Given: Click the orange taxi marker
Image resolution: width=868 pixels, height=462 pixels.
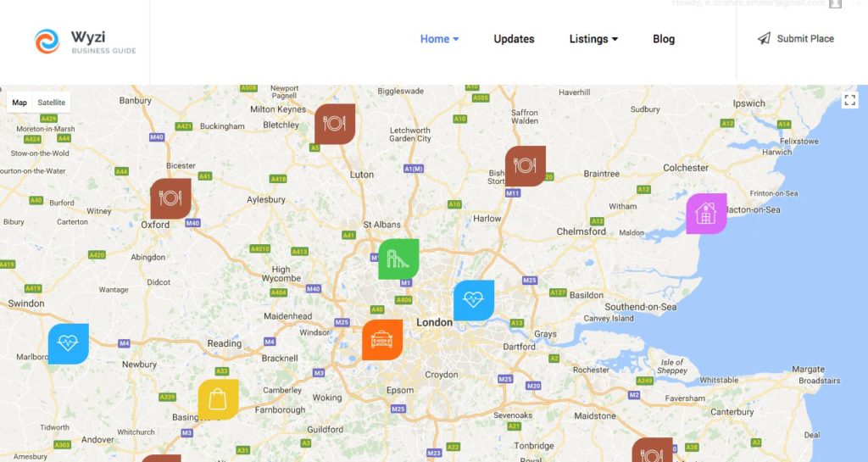Looking at the screenshot, I should (382, 340).
